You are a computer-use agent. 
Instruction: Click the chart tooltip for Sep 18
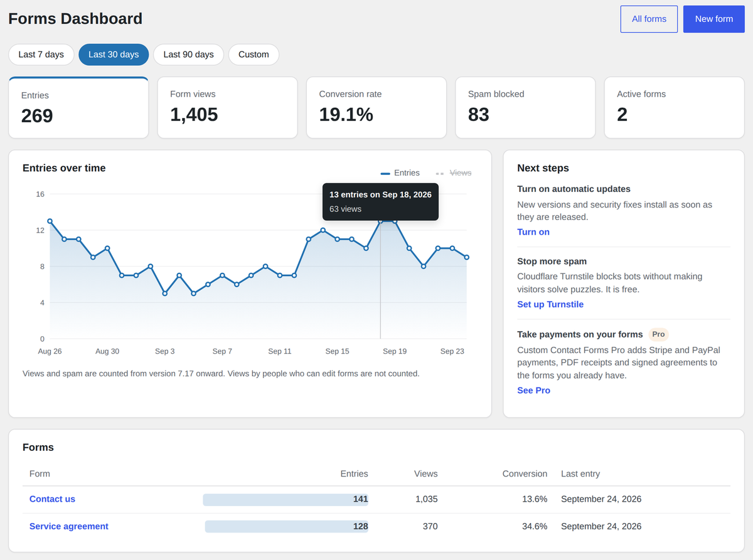point(380,201)
